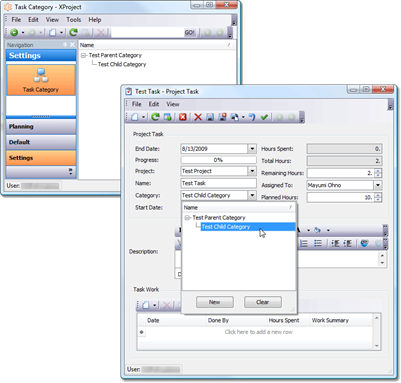Click the New icon in Test Task toolbar
The height and width of the screenshot is (383, 401).
click(x=135, y=117)
